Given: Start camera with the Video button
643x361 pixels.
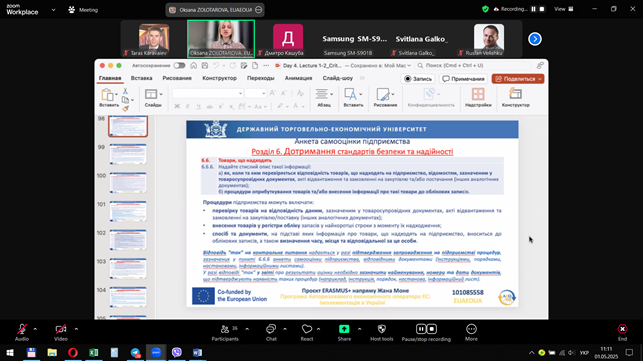Looking at the screenshot, I should click(x=61, y=332).
